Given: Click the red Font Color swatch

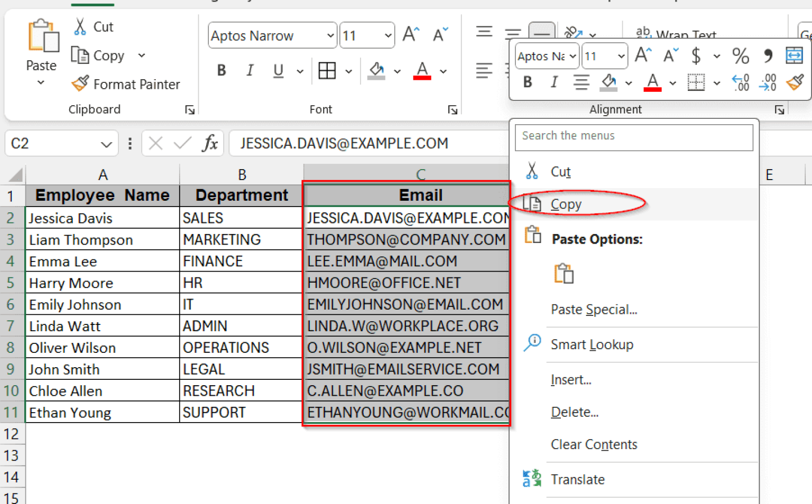Looking at the screenshot, I should (x=421, y=70).
